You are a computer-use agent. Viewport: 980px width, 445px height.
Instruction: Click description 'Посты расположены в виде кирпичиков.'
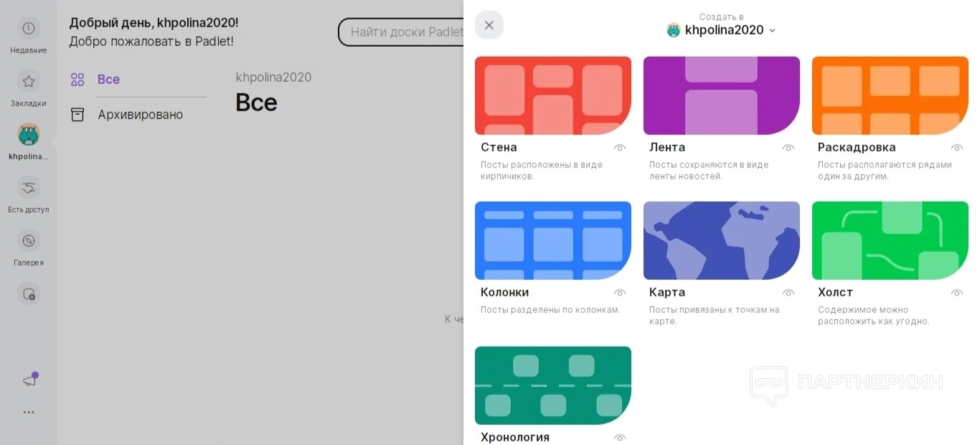click(x=542, y=170)
